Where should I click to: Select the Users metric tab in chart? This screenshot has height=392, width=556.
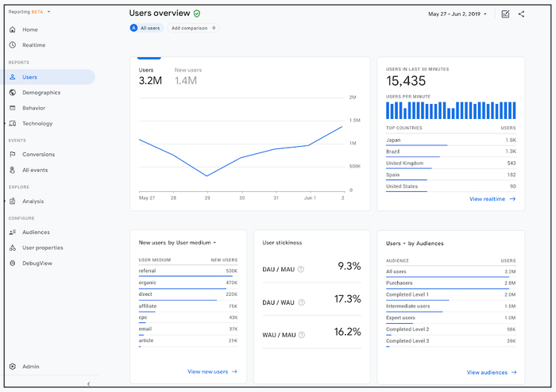point(149,76)
